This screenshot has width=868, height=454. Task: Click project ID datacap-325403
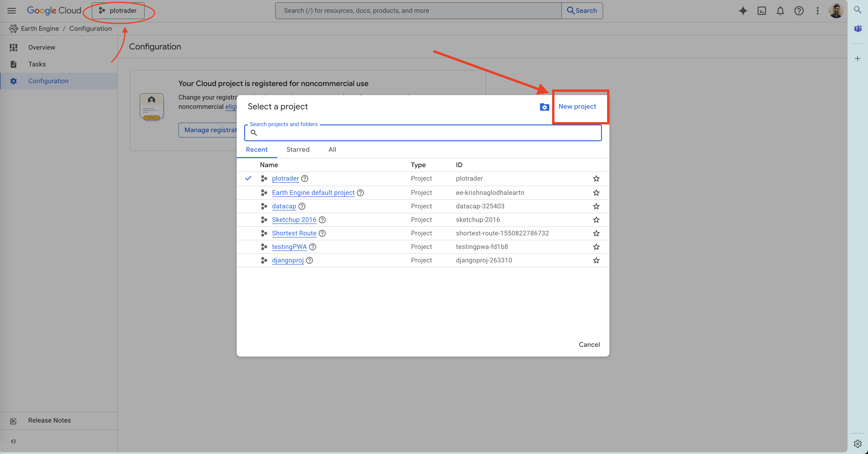click(480, 206)
